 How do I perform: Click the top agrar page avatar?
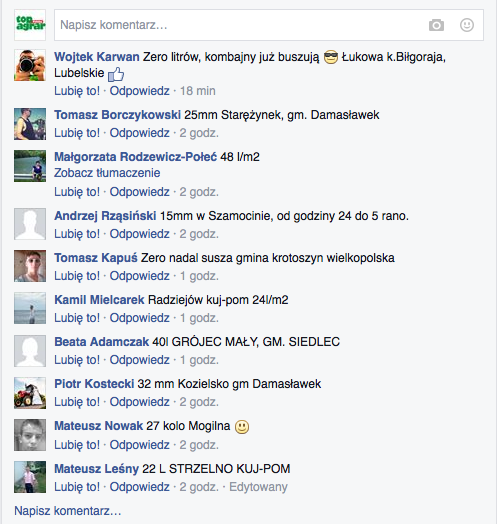[x=30, y=25]
